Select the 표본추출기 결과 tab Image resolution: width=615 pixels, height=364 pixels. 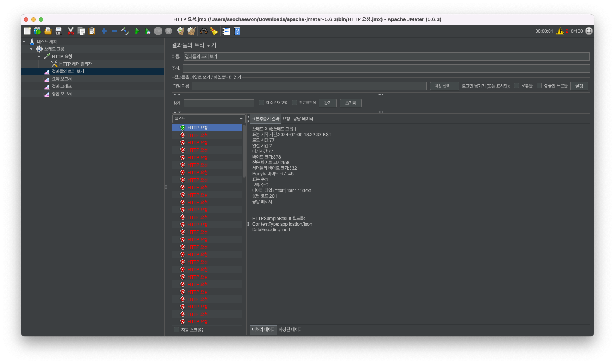coord(265,119)
